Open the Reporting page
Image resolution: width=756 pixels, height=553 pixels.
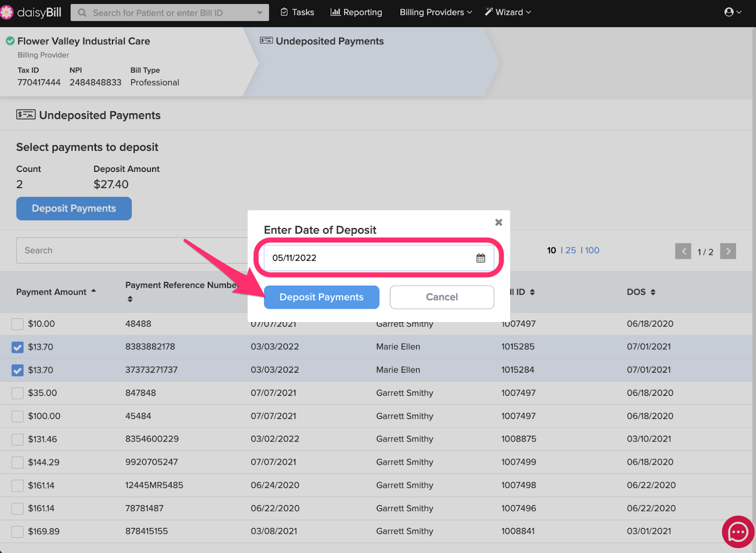(356, 12)
